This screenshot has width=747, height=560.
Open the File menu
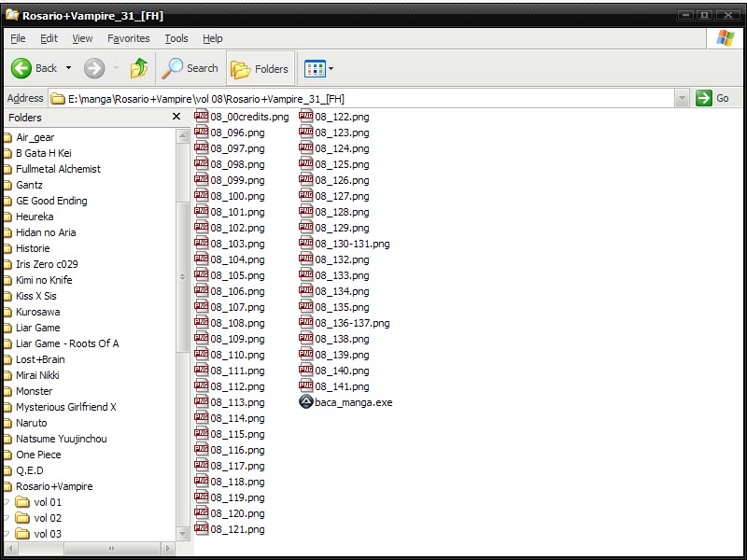pyautogui.click(x=18, y=38)
